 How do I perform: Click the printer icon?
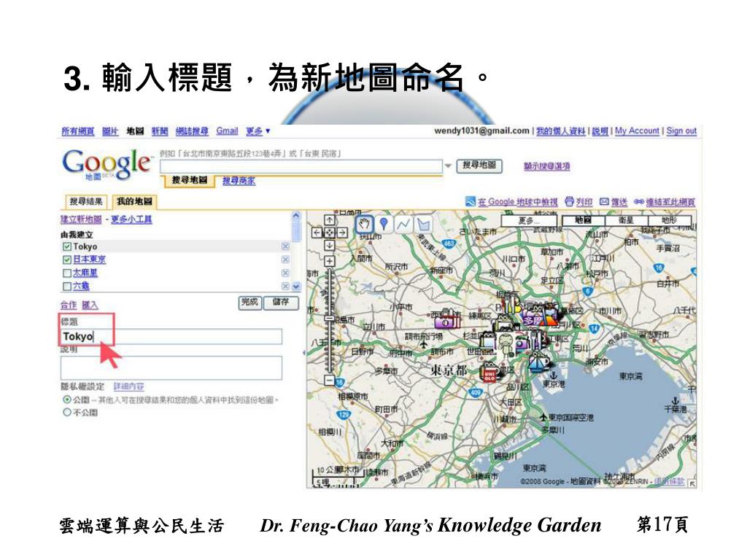569,202
